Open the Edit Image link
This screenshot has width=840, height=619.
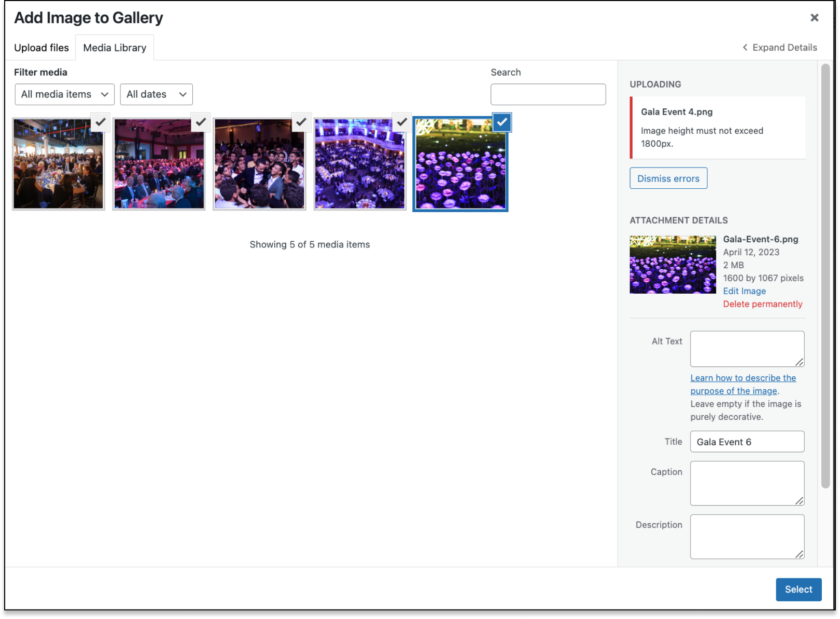[744, 291]
